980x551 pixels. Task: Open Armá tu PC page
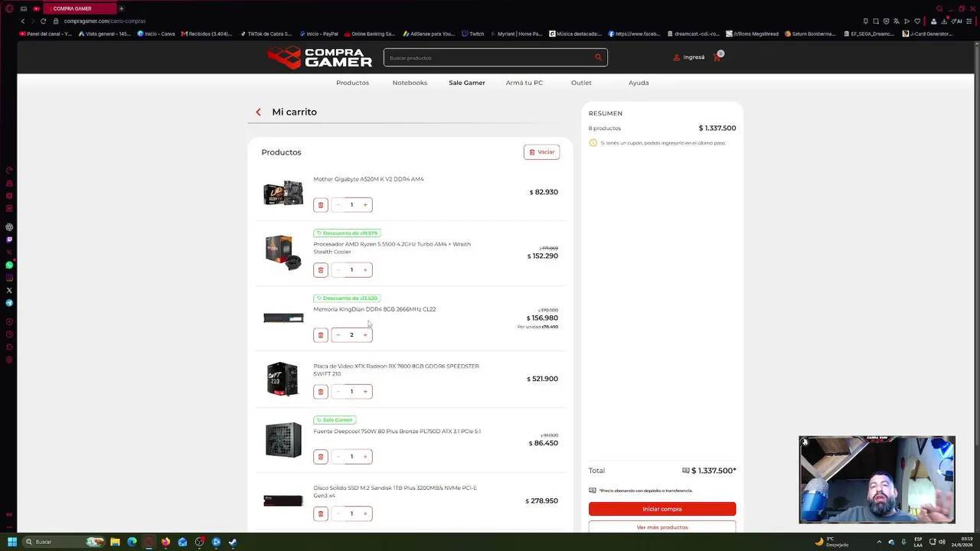coord(524,83)
